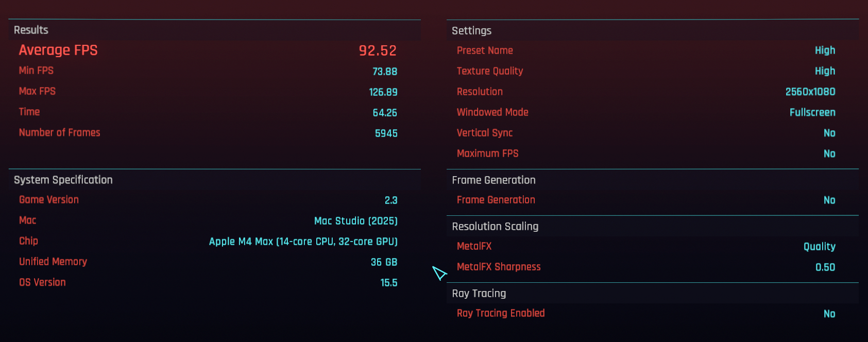Select the OS Version label
The image size is (868, 342).
tap(42, 282)
